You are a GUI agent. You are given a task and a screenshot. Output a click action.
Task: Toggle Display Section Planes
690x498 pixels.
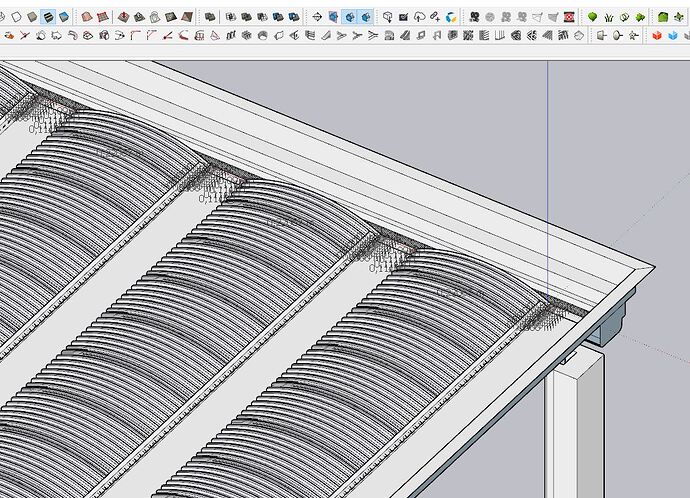pyautogui.click(x=334, y=17)
